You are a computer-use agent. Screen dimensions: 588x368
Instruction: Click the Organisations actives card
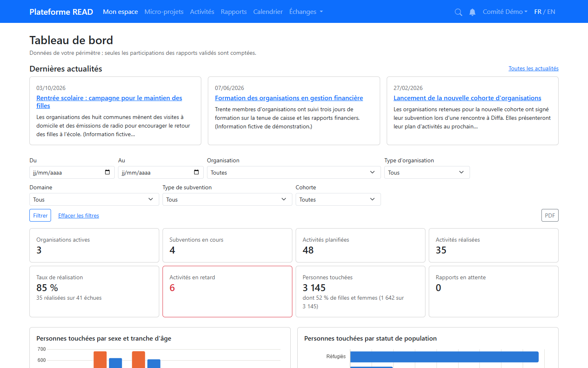[94, 245]
